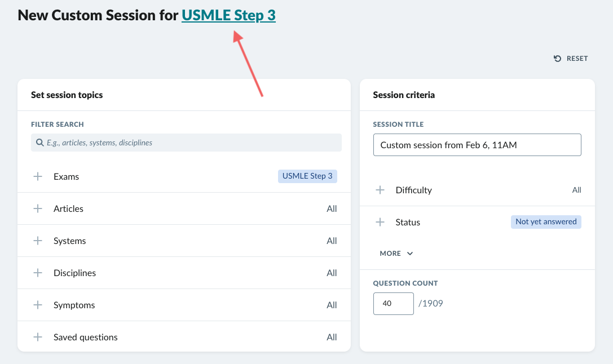The width and height of the screenshot is (613, 364).
Task: Focus the Filter Search input field
Action: 186,143
